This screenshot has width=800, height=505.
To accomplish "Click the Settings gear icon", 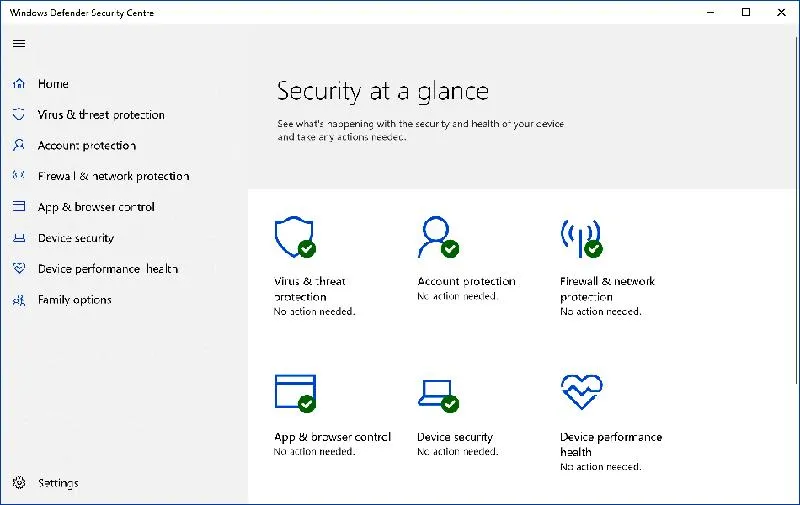I will pos(19,483).
